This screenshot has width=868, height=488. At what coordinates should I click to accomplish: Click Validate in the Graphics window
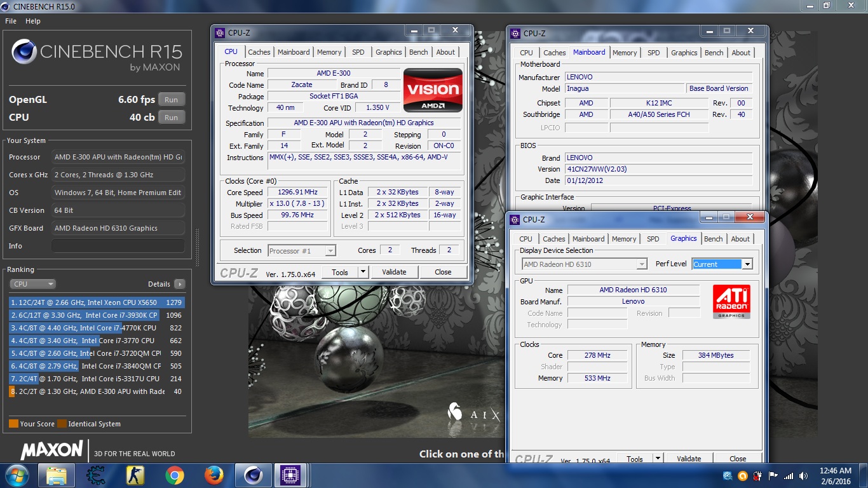click(689, 459)
